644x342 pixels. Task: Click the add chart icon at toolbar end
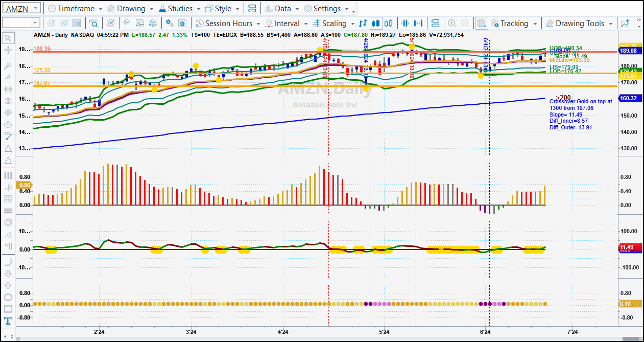point(625,24)
